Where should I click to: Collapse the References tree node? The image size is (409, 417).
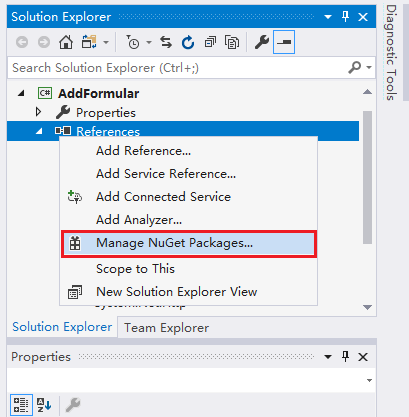pos(39,131)
